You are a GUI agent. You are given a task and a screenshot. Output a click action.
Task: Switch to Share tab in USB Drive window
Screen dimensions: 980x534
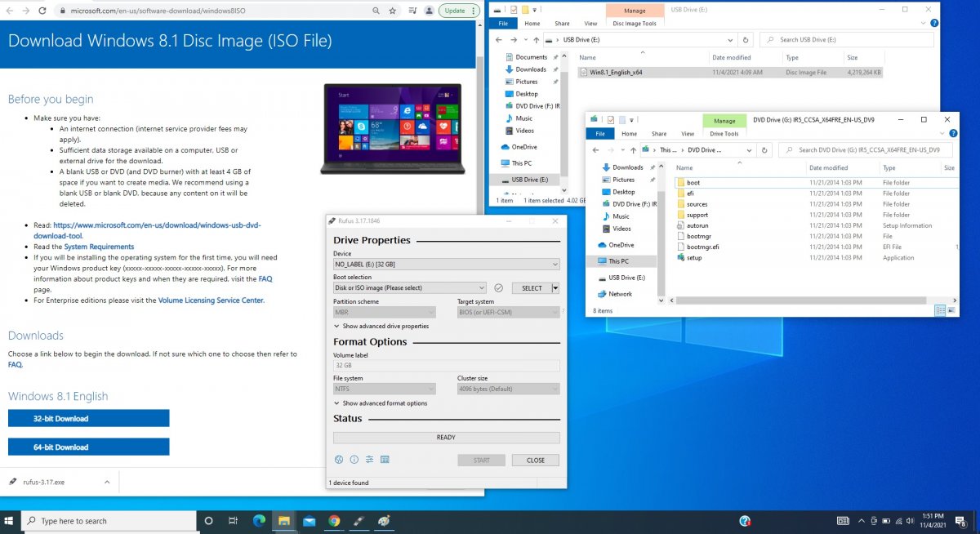coord(562,24)
